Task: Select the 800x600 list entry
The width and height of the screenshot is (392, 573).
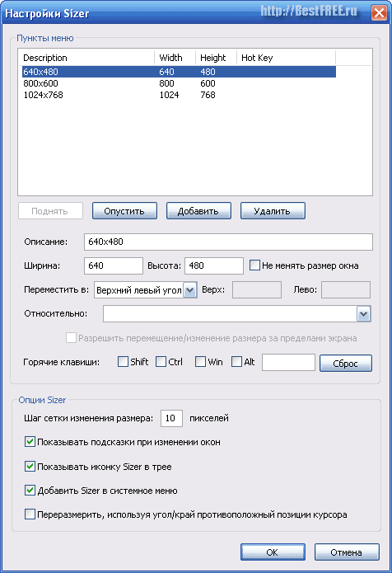Action: tap(179, 83)
